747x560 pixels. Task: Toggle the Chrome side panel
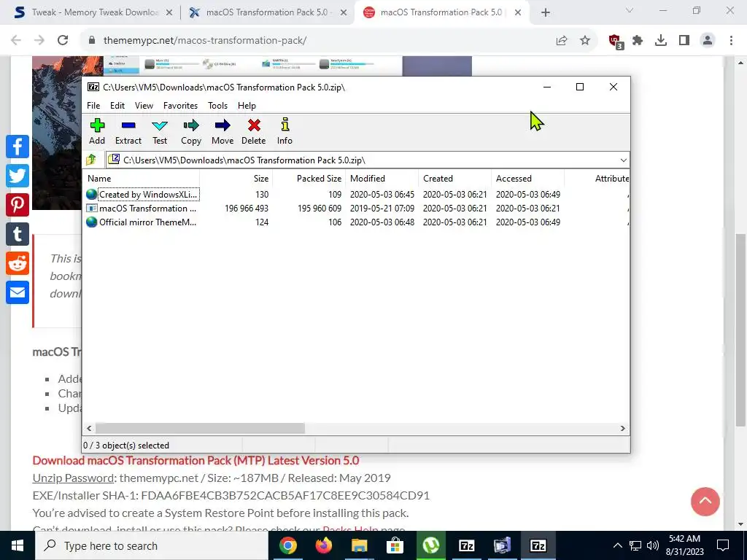[684, 41]
